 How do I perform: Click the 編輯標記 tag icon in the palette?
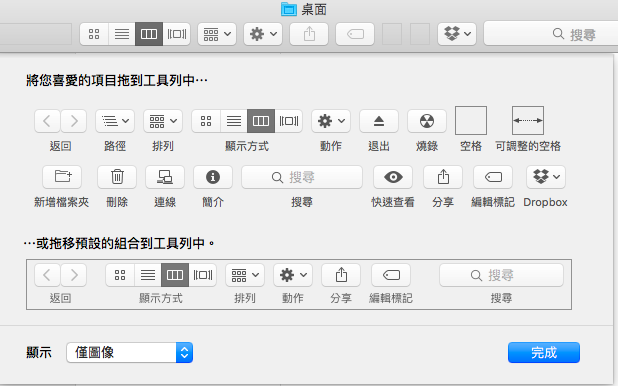(x=493, y=177)
